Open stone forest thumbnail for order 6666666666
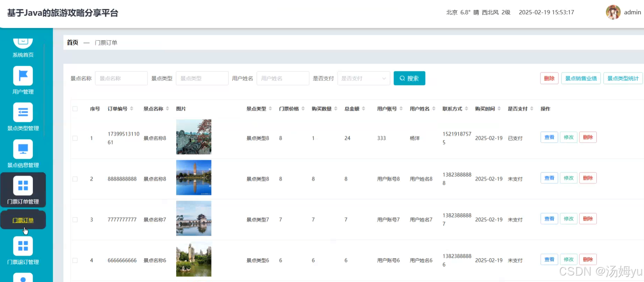This screenshot has height=282, width=644. point(194,259)
